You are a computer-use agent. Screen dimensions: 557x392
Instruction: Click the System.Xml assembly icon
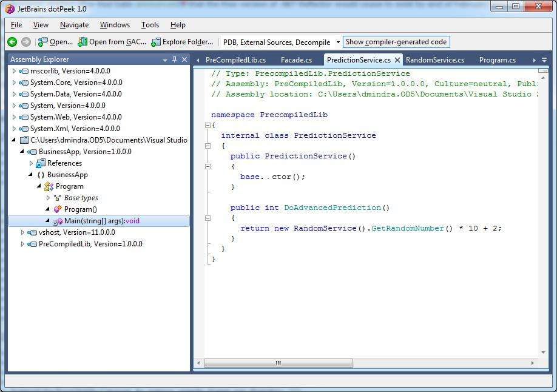[24, 129]
